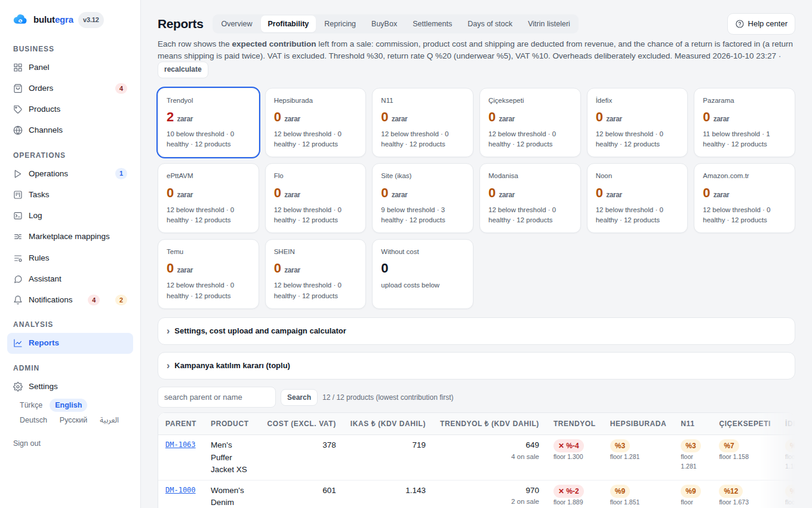This screenshot has height=508, width=812.
Task: Focus the search parent or name field
Action: tap(217, 397)
